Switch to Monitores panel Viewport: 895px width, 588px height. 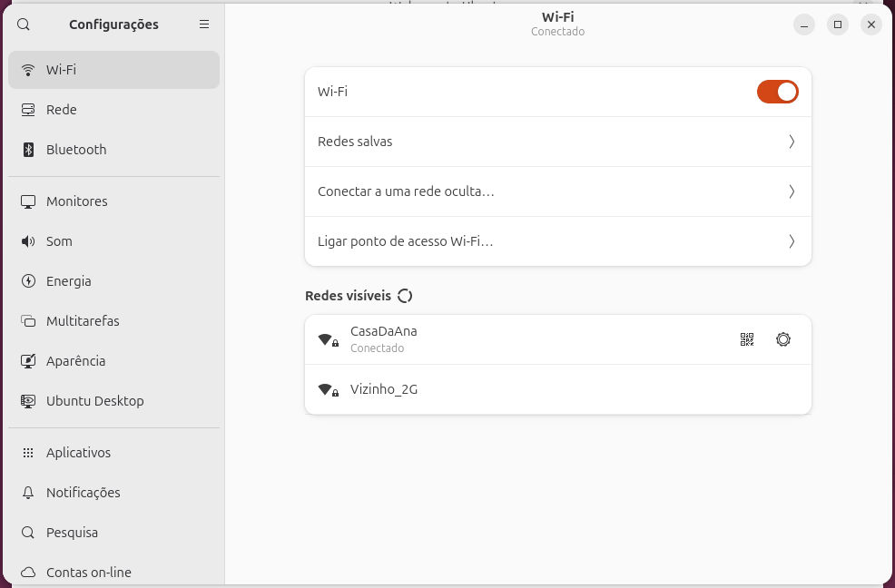pos(113,201)
